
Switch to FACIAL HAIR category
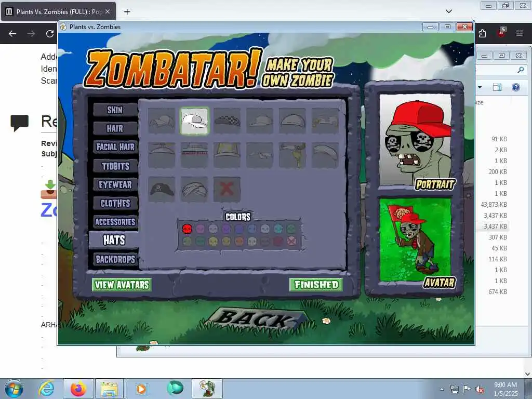coord(115,147)
